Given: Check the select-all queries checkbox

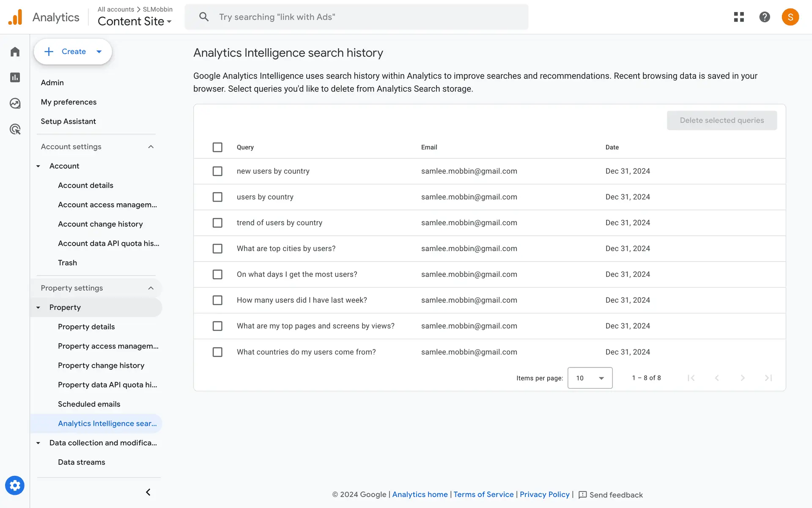Looking at the screenshot, I should tap(217, 147).
